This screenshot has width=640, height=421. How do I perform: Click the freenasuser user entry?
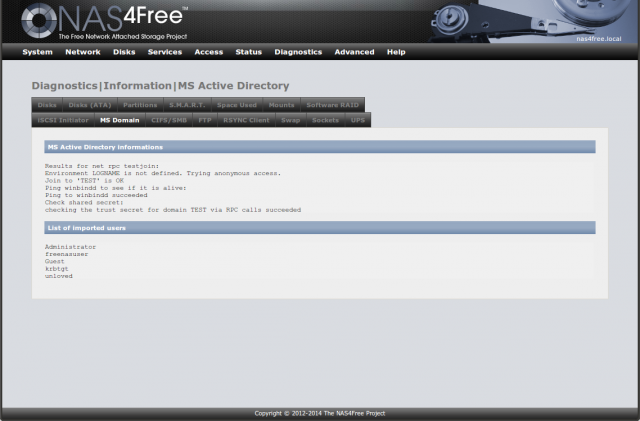[x=67, y=254]
